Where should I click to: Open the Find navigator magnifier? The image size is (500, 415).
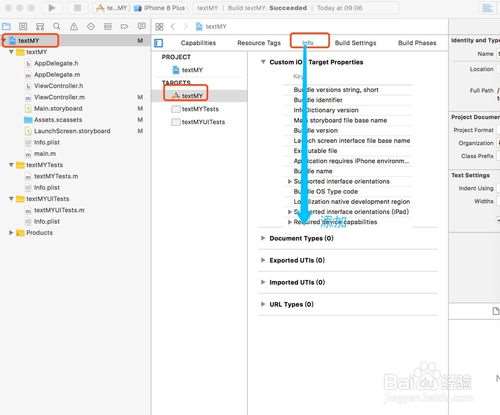coord(57,26)
